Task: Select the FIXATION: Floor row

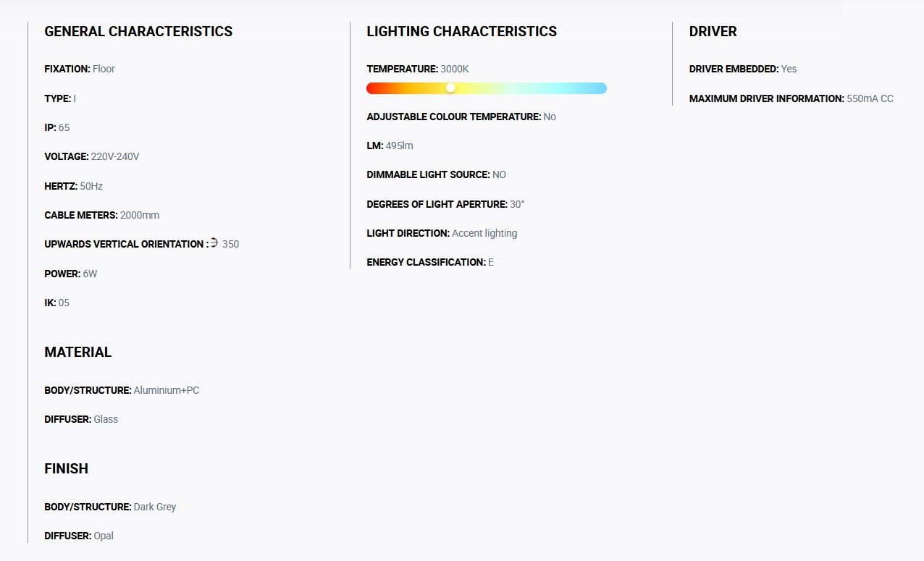Action: [80, 69]
